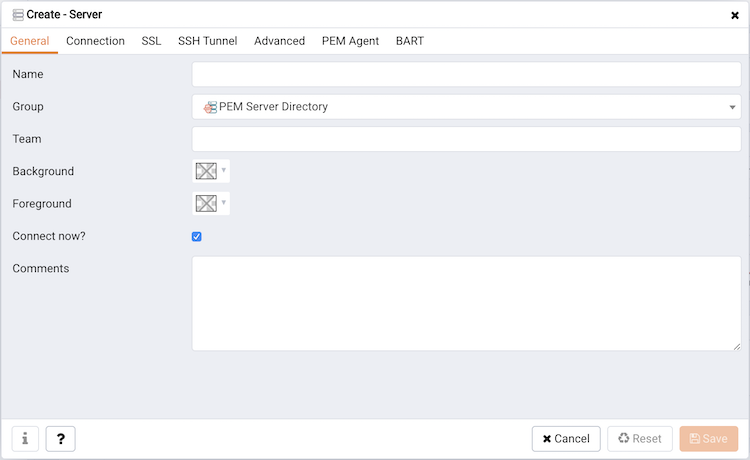Switch to the Connection tab
Image resolution: width=750 pixels, height=460 pixels.
click(95, 41)
